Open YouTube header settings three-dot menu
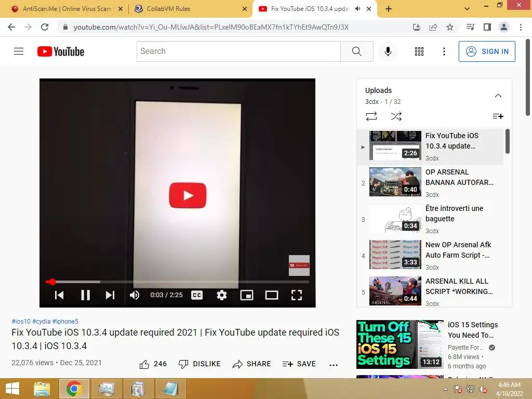The height and width of the screenshot is (399, 532). click(x=444, y=51)
